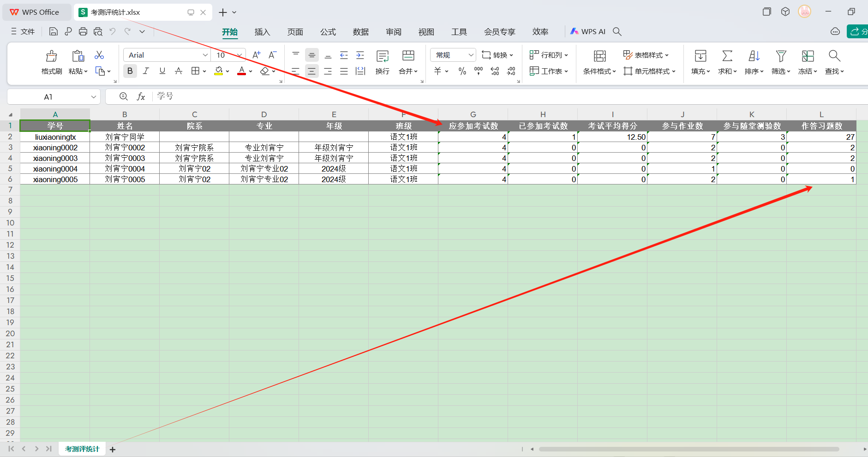
Task: Click the Format Painter (格式刷) icon
Action: coord(51,57)
